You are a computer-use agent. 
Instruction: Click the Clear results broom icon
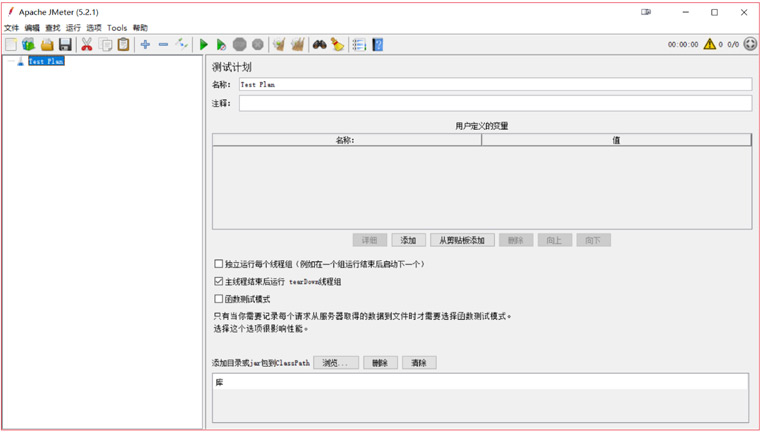tap(279, 45)
